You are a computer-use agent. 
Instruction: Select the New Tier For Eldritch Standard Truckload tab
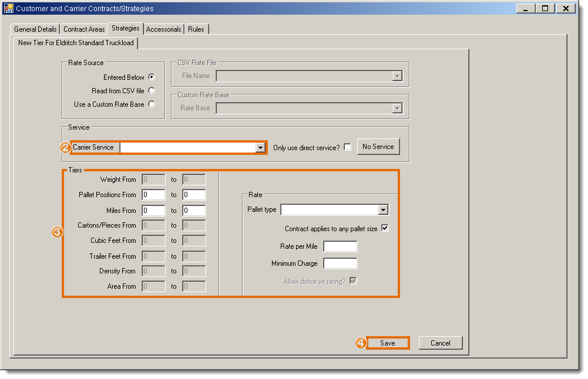click(x=76, y=43)
